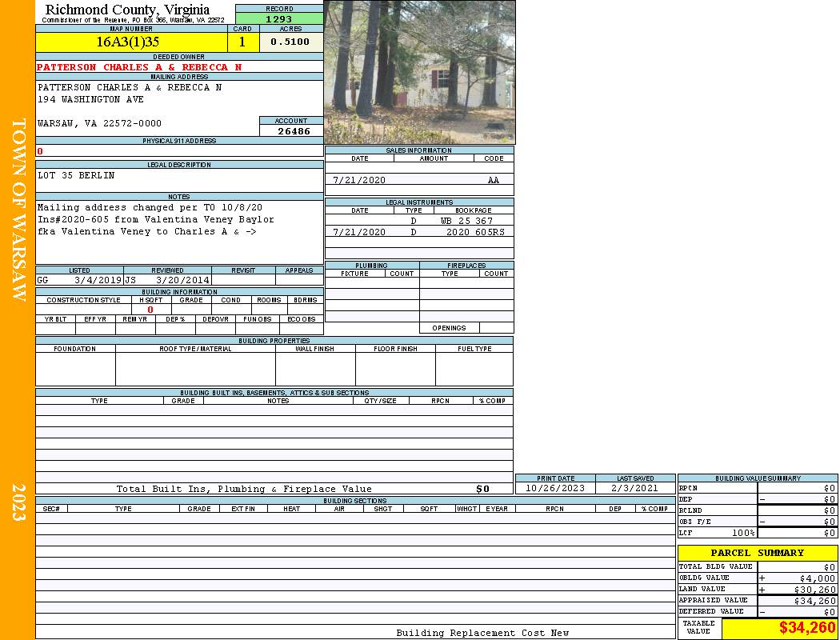
Task: Click book/page WB 25 367
Action: click(x=466, y=221)
